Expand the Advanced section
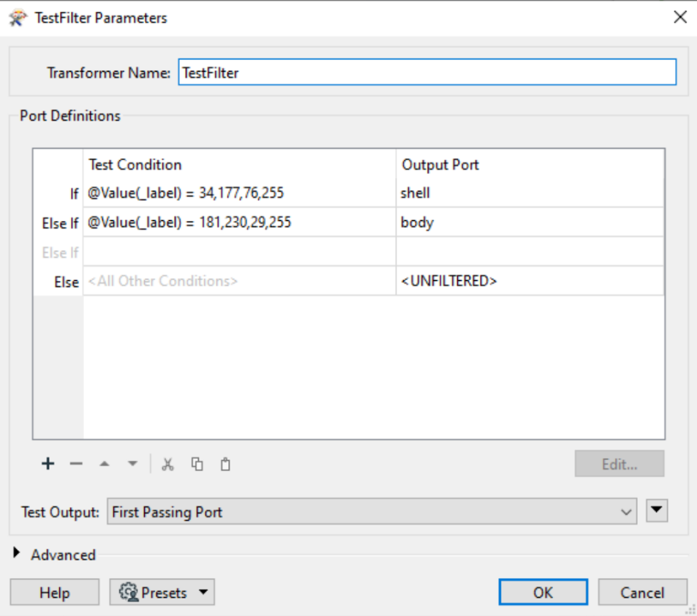The image size is (697, 616). tap(18, 555)
